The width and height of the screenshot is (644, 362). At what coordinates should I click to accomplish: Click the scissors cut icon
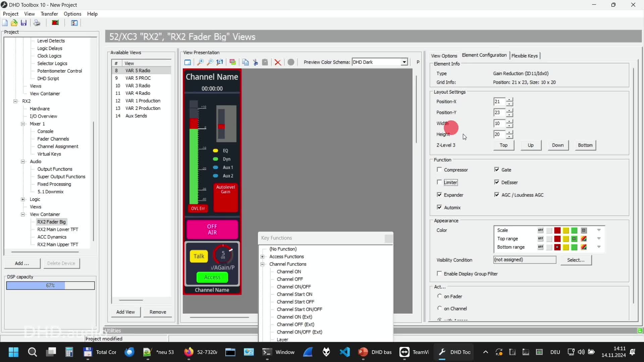pos(256,62)
